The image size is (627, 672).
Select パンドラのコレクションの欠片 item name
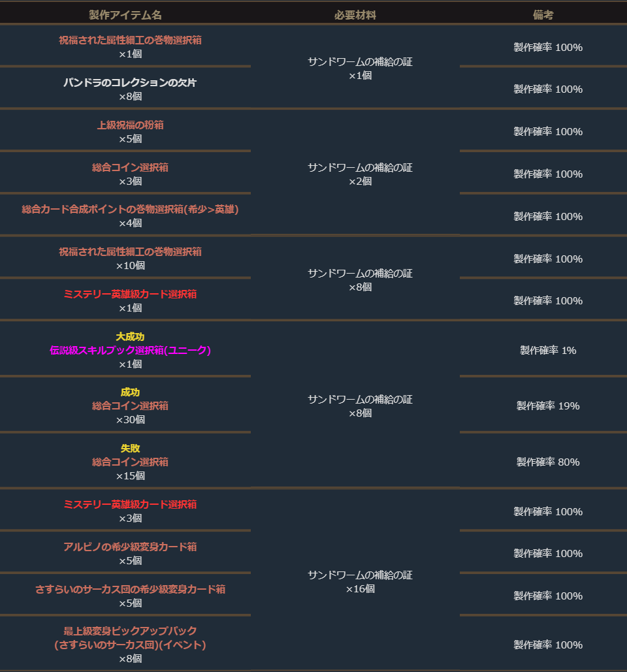pyautogui.click(x=130, y=82)
